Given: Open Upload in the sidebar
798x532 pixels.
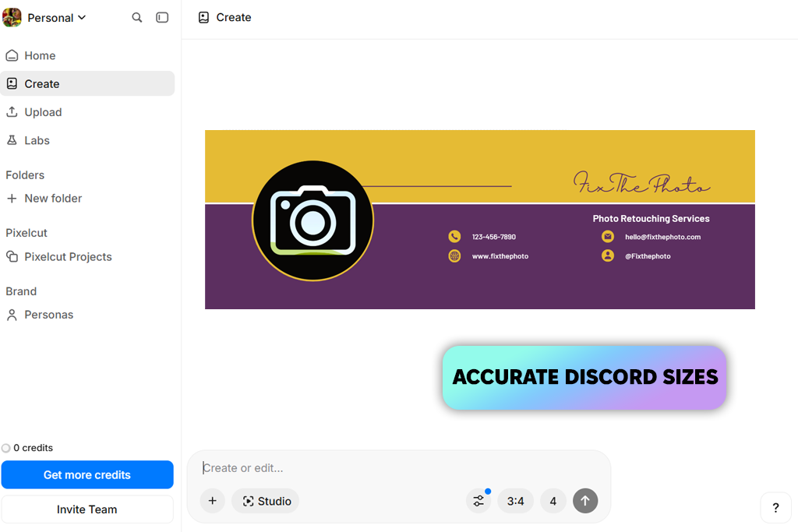Looking at the screenshot, I should 87,112.
